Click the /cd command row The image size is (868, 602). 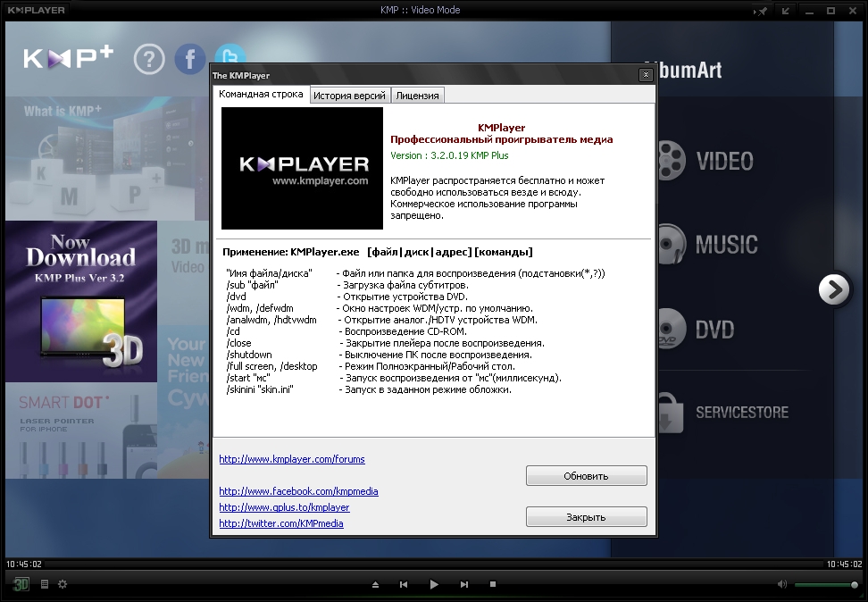pos(346,331)
